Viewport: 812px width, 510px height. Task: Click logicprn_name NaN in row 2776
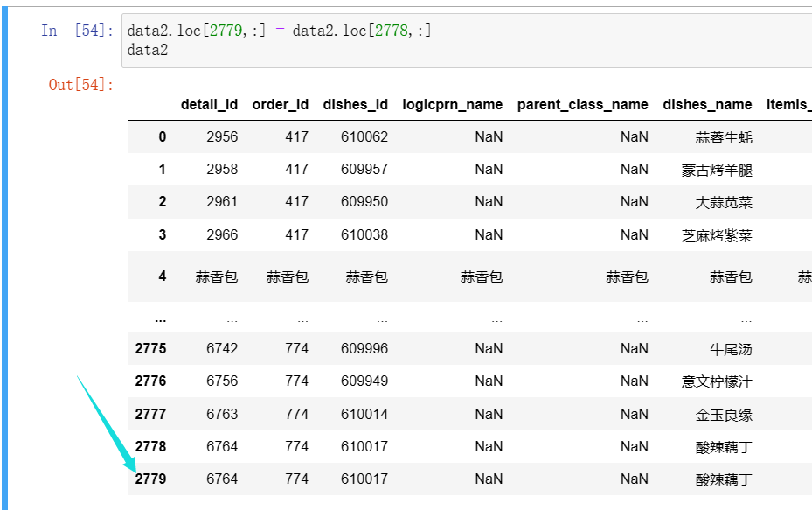[x=489, y=381]
